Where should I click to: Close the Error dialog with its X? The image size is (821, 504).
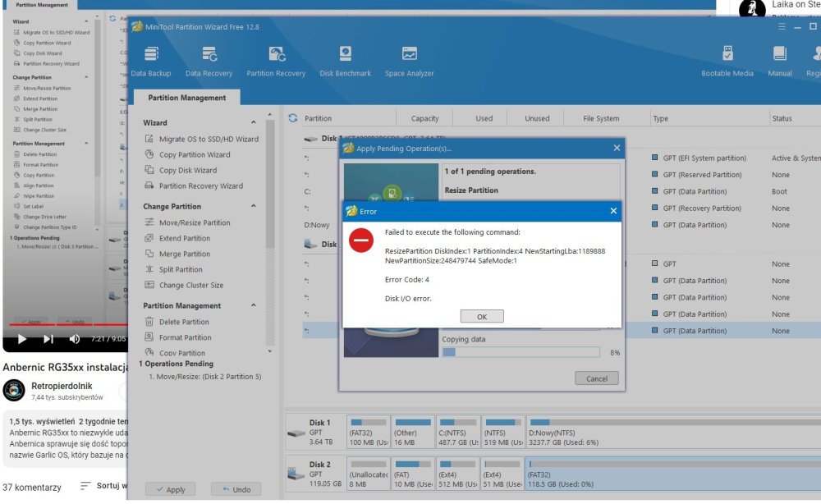point(613,211)
